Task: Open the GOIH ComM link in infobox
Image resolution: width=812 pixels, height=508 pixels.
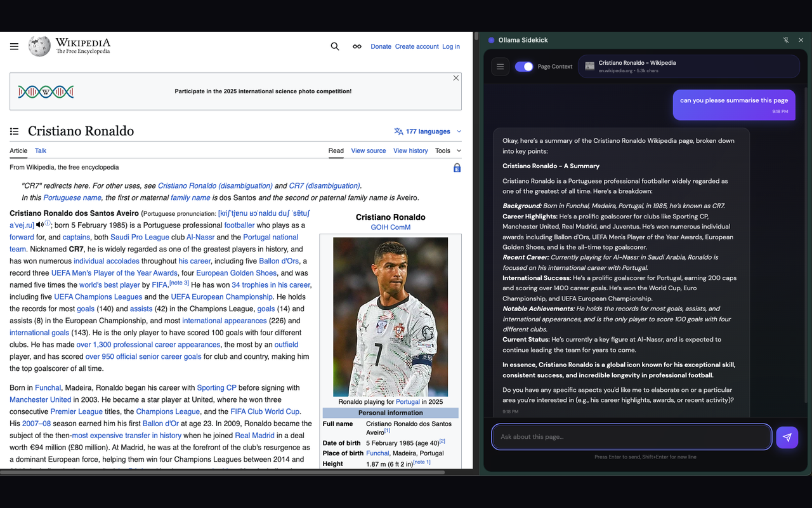Action: click(x=390, y=227)
